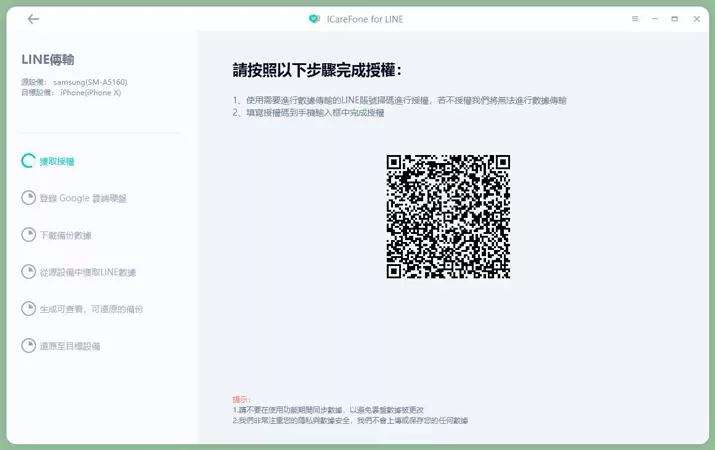Close the iCareFone window
The width and height of the screenshot is (715, 450).
[696, 19]
